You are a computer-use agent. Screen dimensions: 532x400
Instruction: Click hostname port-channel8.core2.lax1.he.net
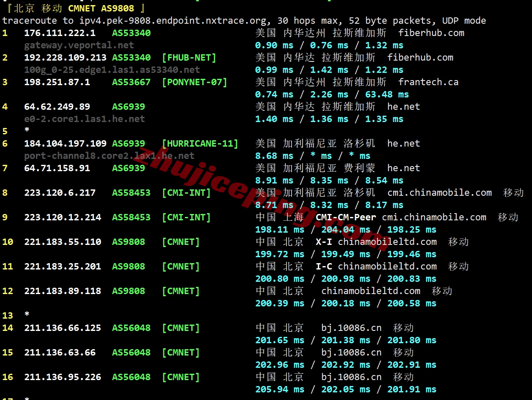(109, 156)
